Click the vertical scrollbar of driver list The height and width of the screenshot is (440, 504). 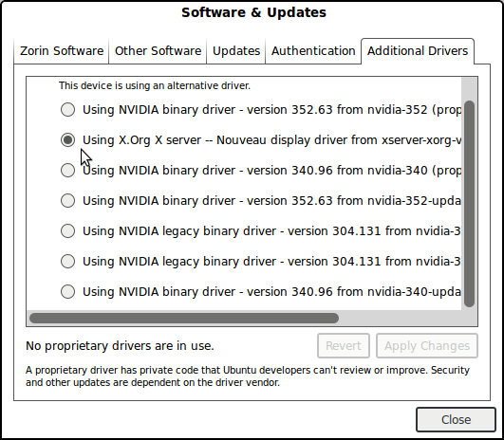click(x=469, y=204)
